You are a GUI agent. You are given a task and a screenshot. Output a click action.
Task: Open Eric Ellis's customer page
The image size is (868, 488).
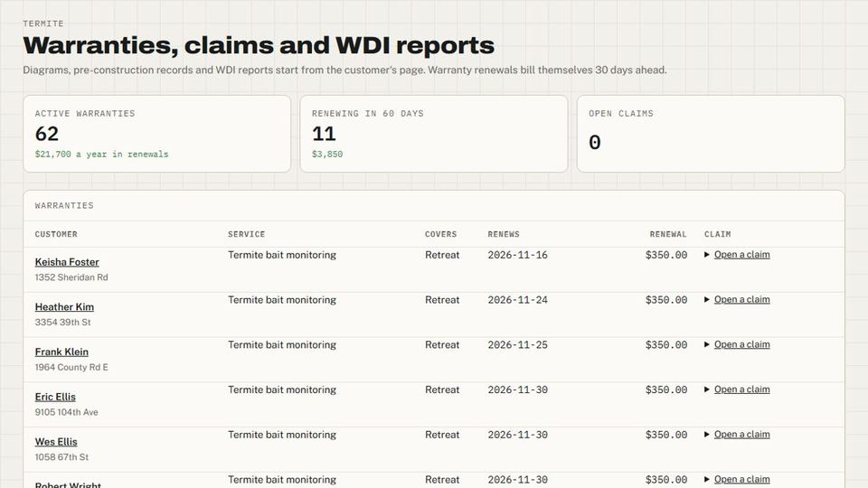pyautogui.click(x=55, y=397)
